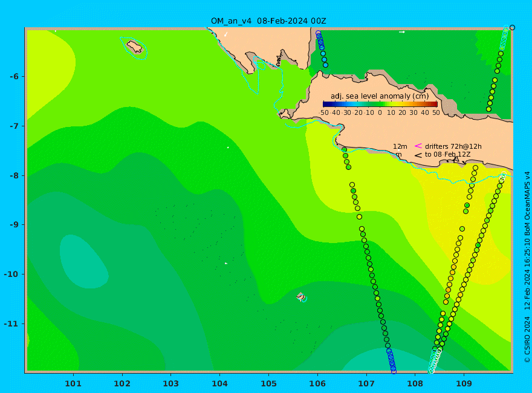
Task: Click the latitude tick label '-11'
Action: click(11, 323)
